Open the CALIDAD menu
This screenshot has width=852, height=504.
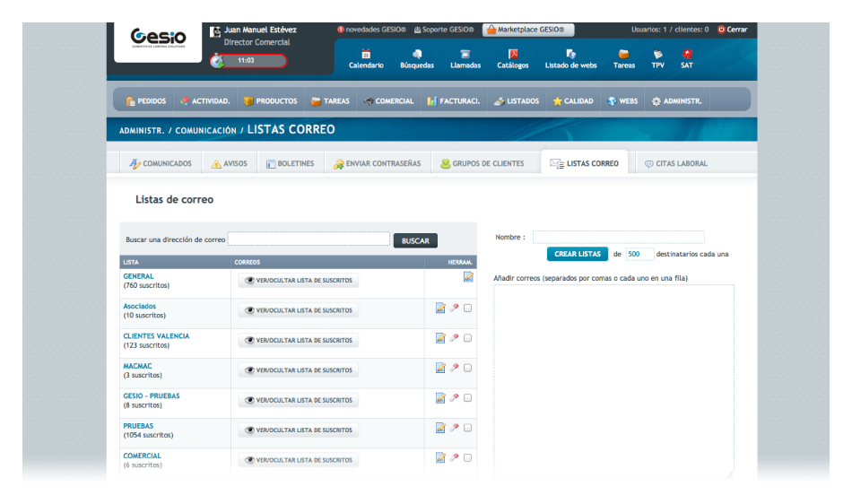click(573, 101)
